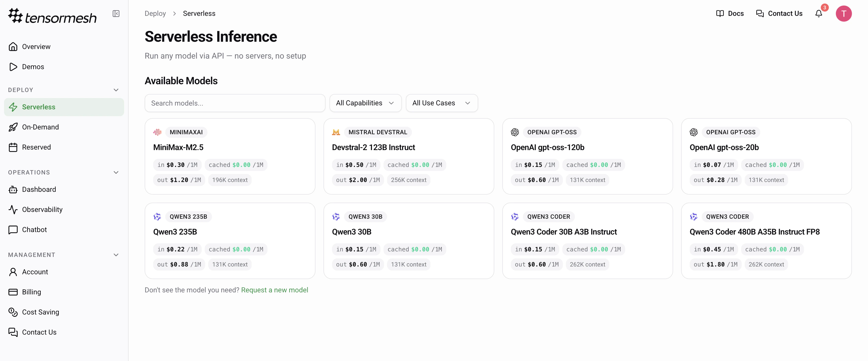Screen dimensions: 868x361
Task: Open the All Capabilities dropdown
Action: (365, 103)
